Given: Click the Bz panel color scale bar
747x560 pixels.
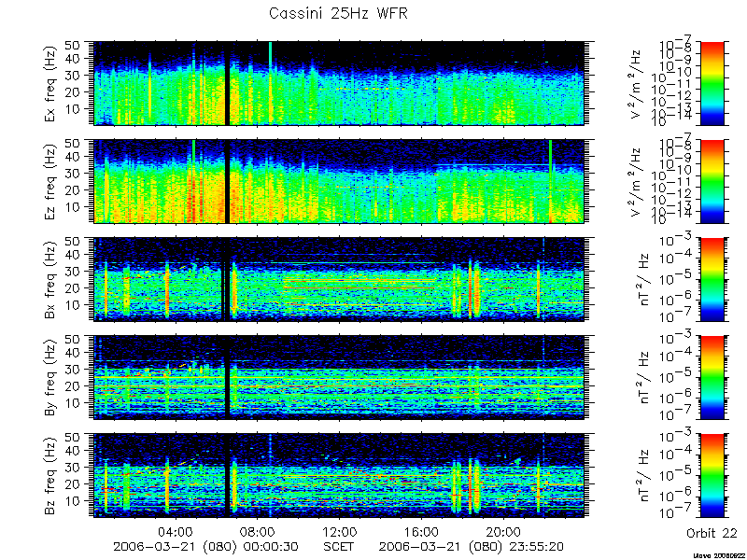Looking at the screenshot, I should tap(712, 475).
